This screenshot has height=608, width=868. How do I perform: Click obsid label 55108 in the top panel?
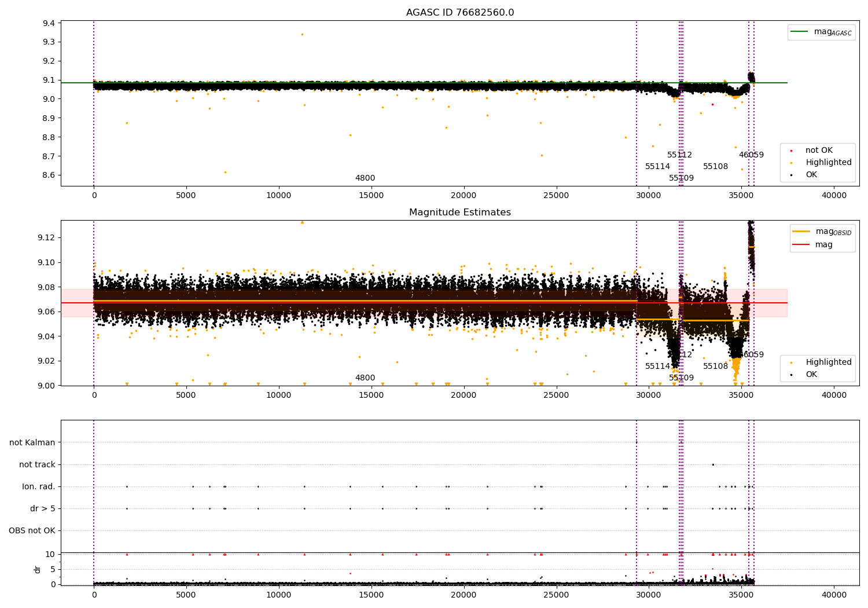pos(716,167)
